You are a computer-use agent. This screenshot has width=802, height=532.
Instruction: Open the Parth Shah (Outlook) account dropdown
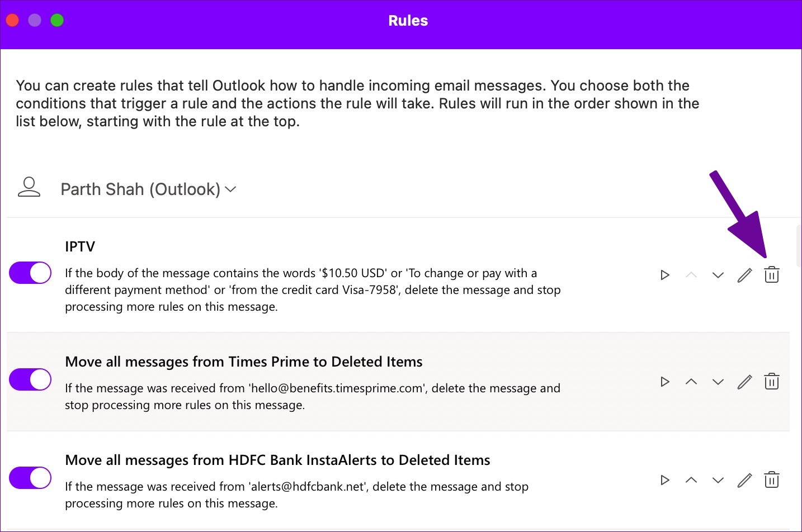click(x=148, y=189)
